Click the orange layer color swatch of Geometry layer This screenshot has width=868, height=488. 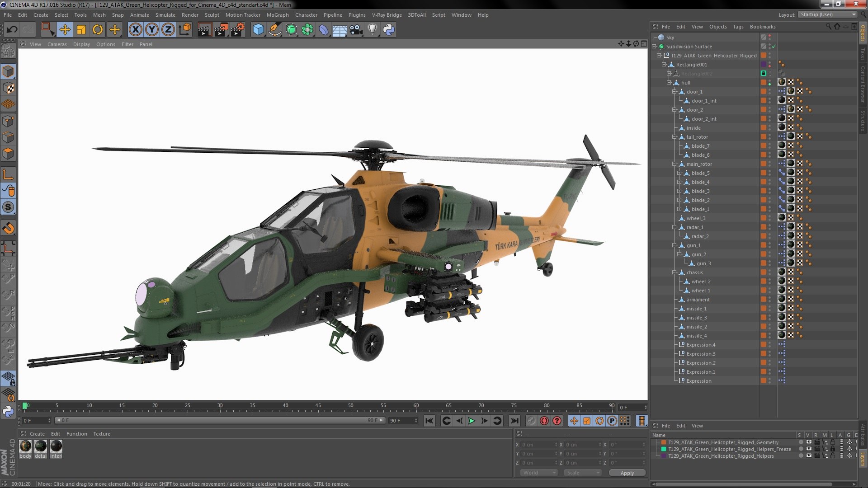(664, 442)
